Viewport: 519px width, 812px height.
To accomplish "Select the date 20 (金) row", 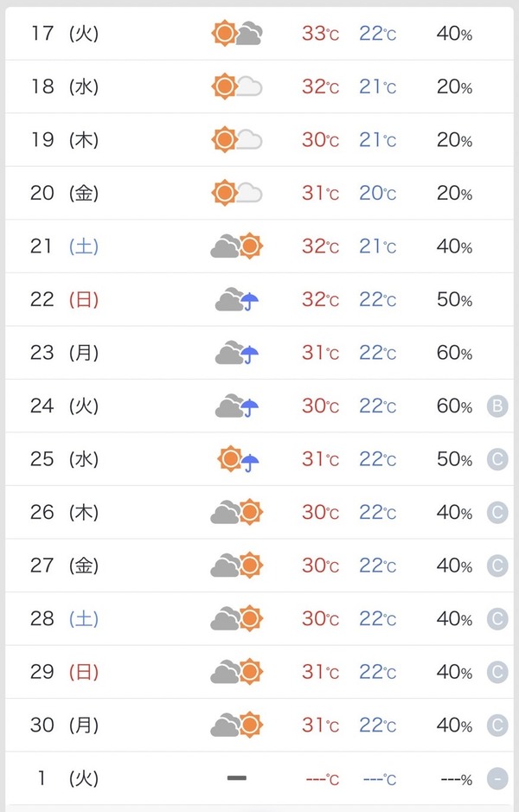I will pos(259,193).
